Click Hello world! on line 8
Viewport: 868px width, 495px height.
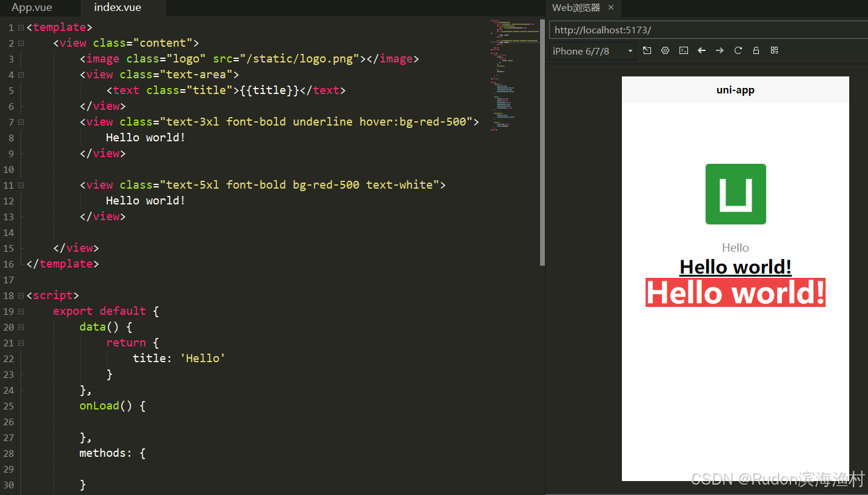(x=145, y=138)
